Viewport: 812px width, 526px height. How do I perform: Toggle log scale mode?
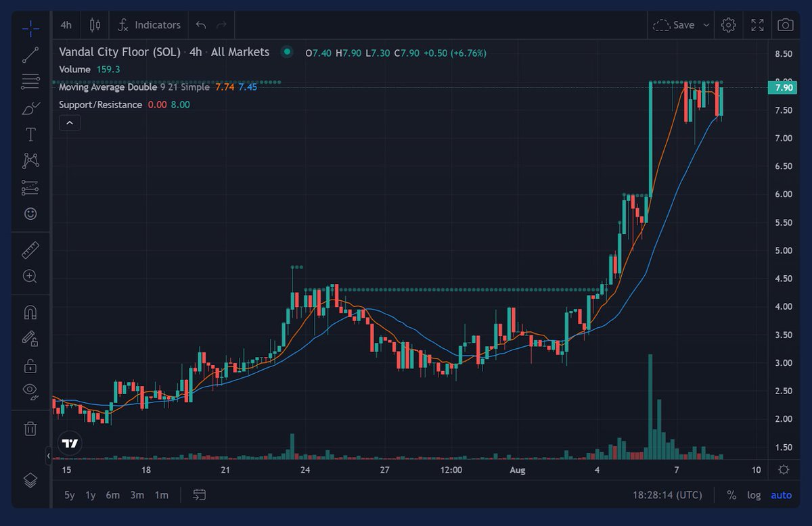754,495
